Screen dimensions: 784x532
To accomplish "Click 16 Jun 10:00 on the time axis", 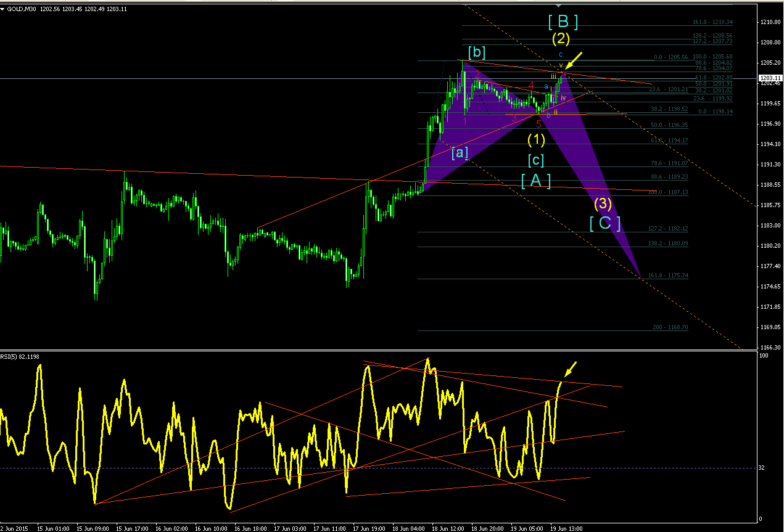I will (x=210, y=528).
